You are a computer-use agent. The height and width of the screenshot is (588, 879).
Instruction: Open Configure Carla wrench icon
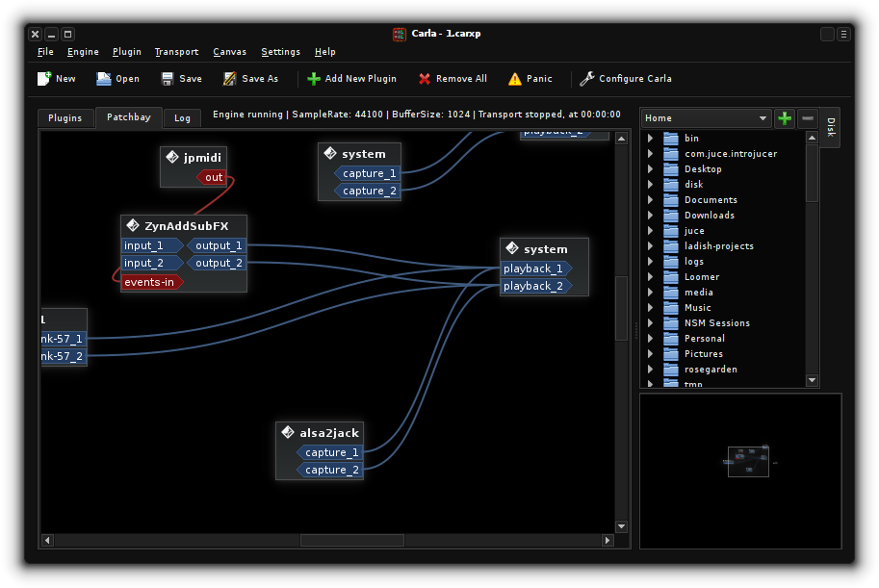tap(586, 79)
